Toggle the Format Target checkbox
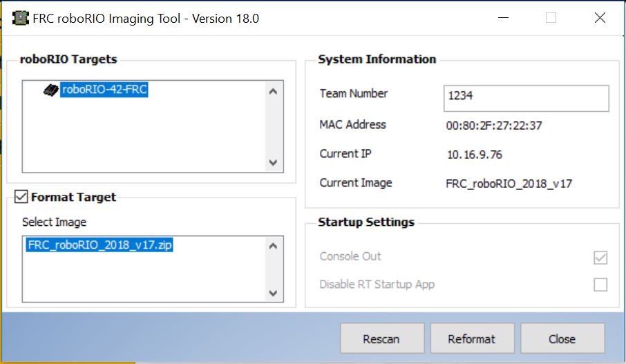Screen dimensions: 626x364 (21, 196)
